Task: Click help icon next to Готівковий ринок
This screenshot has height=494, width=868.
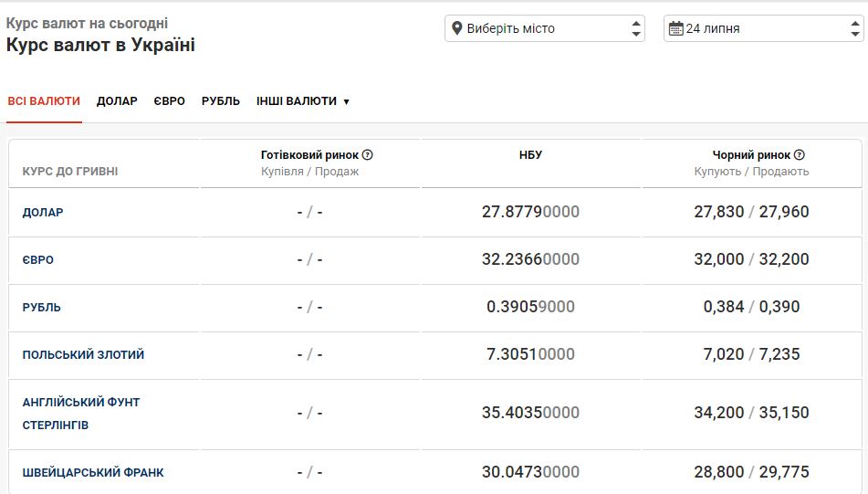Action: click(x=367, y=155)
